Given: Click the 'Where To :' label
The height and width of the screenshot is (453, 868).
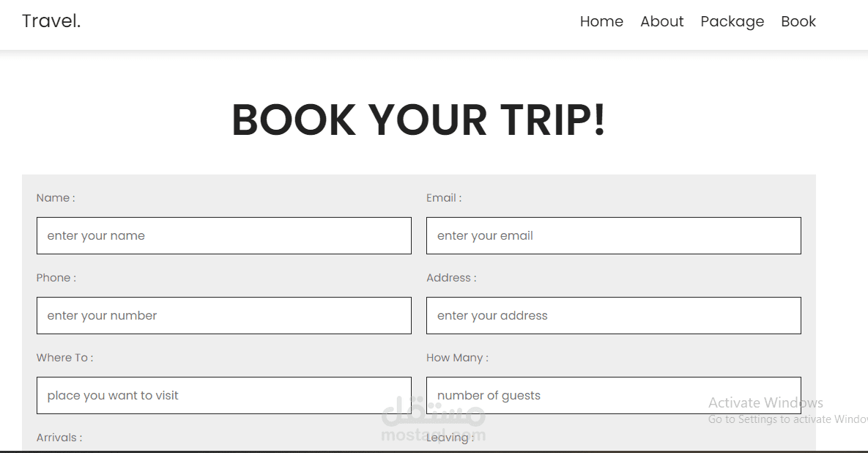Looking at the screenshot, I should tap(64, 358).
